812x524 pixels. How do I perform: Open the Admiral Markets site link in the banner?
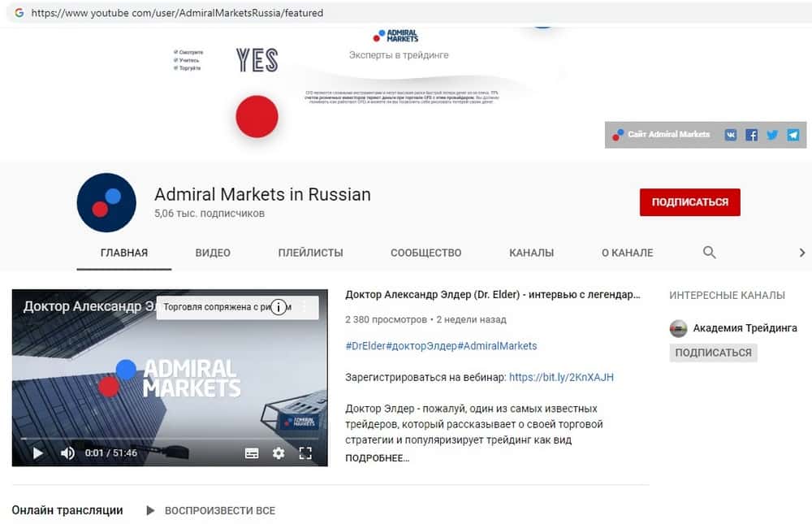(x=661, y=135)
